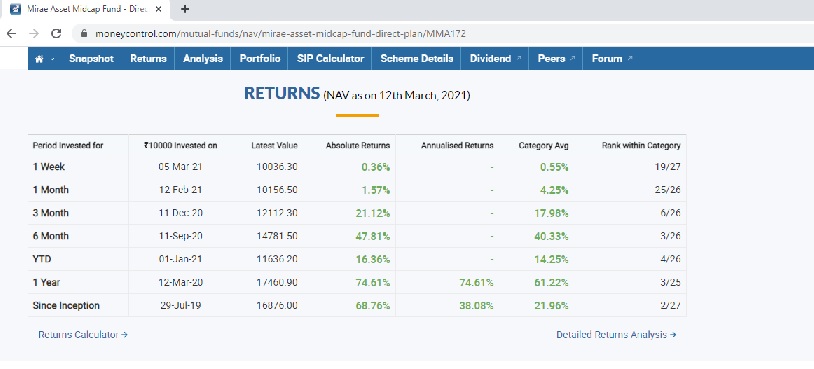Open the Peers external link
This screenshot has height=369, width=814.
556,59
